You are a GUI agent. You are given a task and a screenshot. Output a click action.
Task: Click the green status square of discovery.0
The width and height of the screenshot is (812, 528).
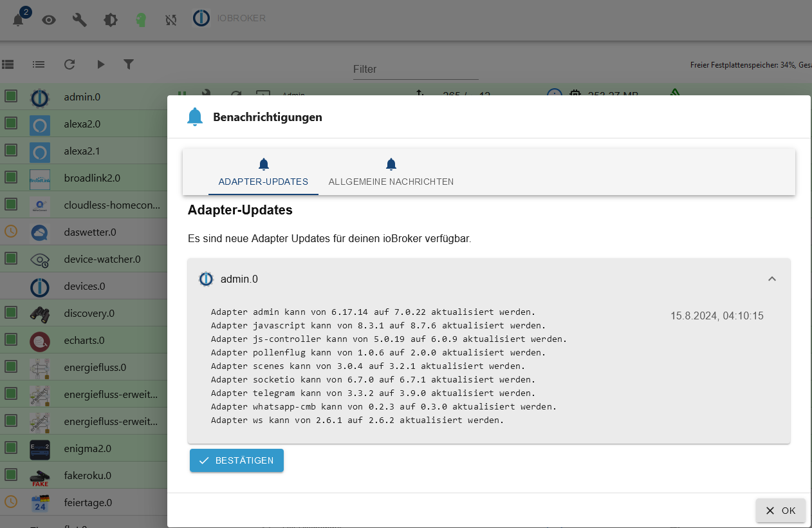[11, 312]
